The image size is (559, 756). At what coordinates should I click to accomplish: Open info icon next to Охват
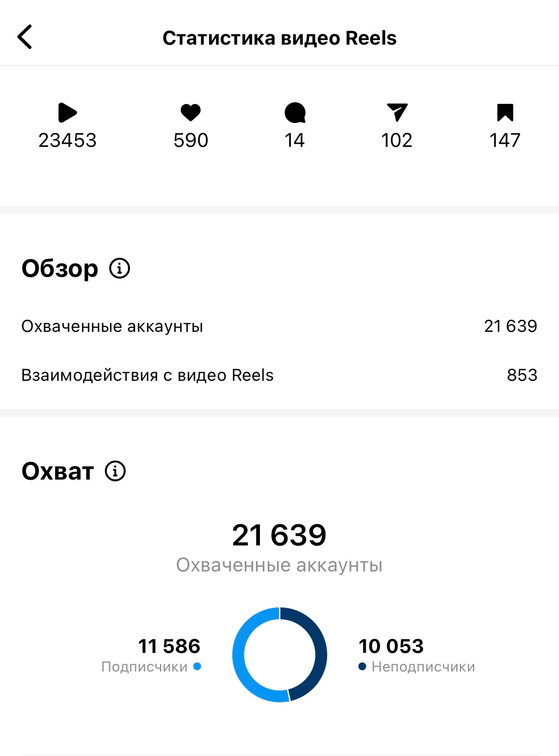point(115,471)
